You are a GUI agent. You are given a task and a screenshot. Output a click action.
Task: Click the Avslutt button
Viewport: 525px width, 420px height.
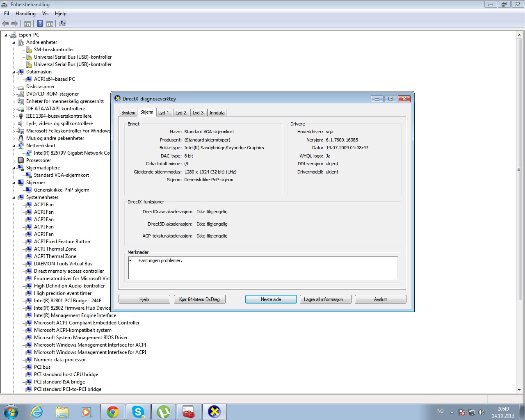(x=381, y=299)
